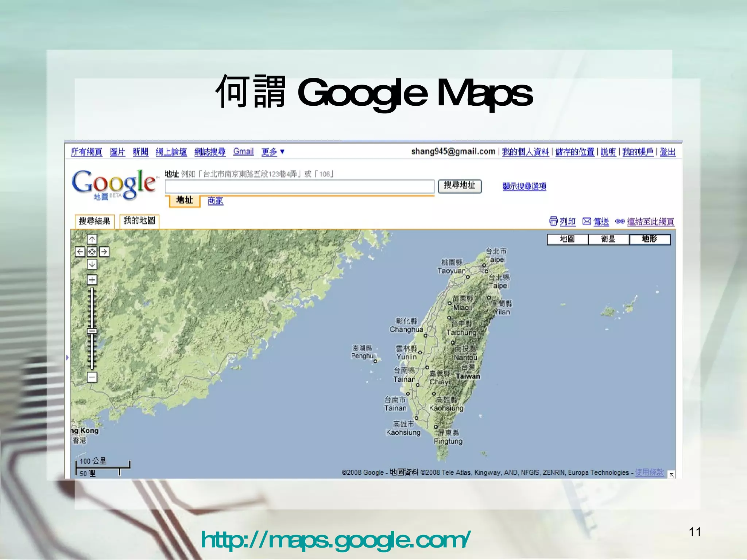The height and width of the screenshot is (560, 747).
Task: Open the 使用條款 terms link
Action: [650, 472]
